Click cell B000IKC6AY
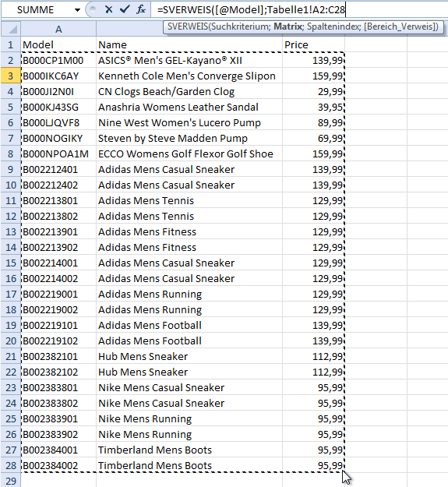This screenshot has height=487, width=448. [58, 76]
